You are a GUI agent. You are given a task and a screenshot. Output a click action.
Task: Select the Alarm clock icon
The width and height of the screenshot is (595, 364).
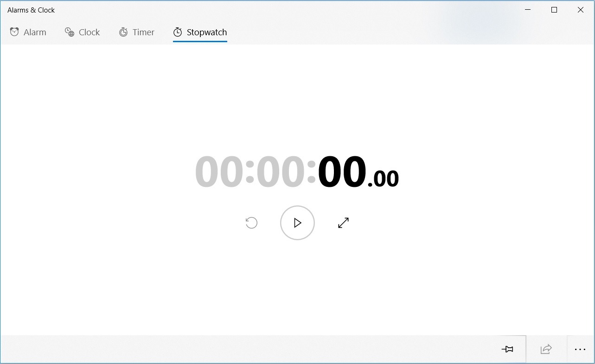pos(14,32)
